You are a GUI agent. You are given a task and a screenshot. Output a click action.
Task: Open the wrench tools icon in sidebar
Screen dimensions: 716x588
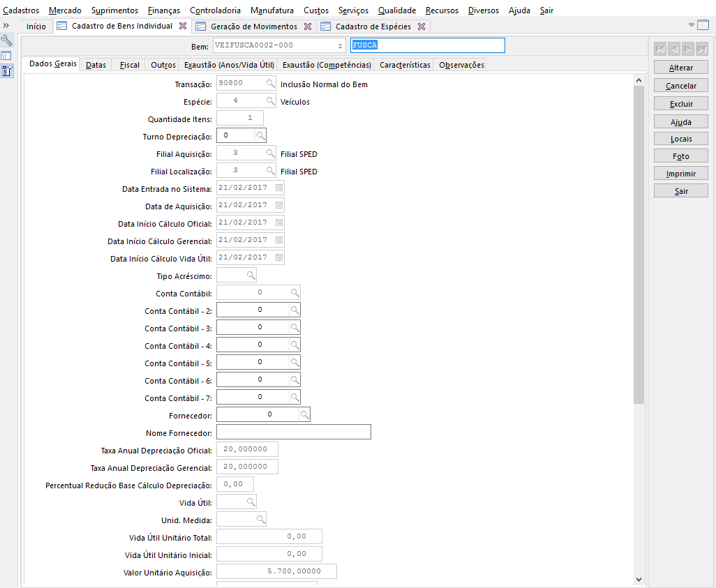6,40
